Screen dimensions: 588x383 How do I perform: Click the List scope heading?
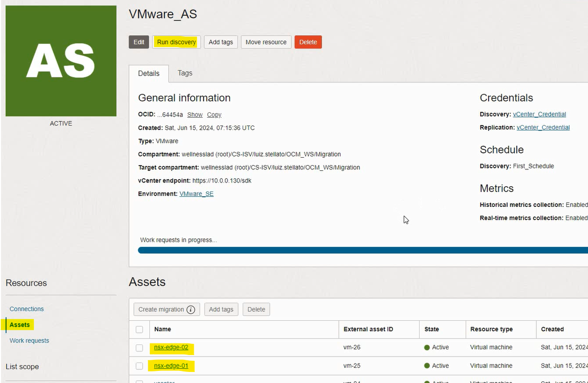(22, 367)
